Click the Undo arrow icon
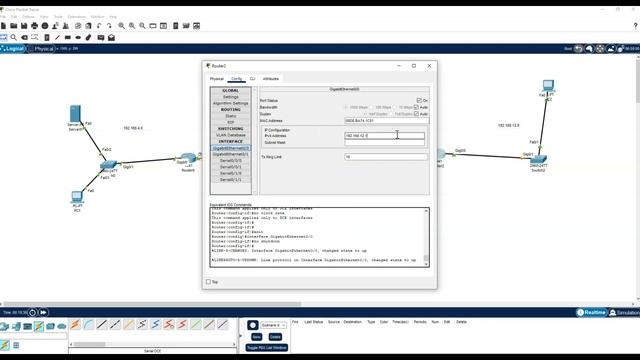This screenshot has height=360, width=640. tap(99, 26)
